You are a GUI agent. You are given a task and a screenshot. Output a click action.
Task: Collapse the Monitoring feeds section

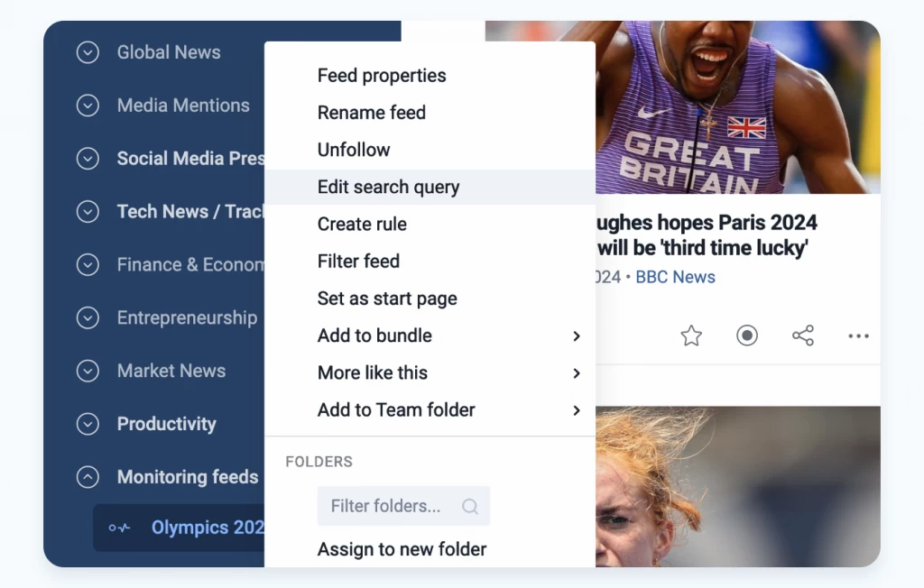coord(88,477)
